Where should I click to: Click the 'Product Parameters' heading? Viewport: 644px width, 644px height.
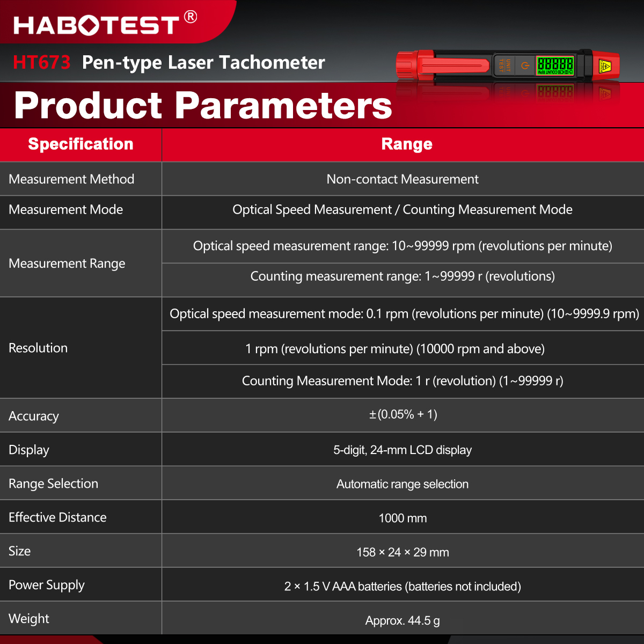(x=203, y=105)
